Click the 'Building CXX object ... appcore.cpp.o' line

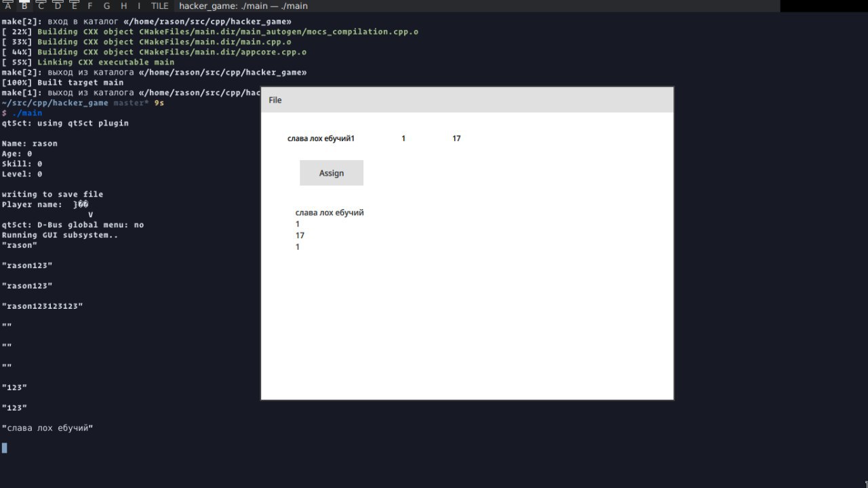(172, 52)
